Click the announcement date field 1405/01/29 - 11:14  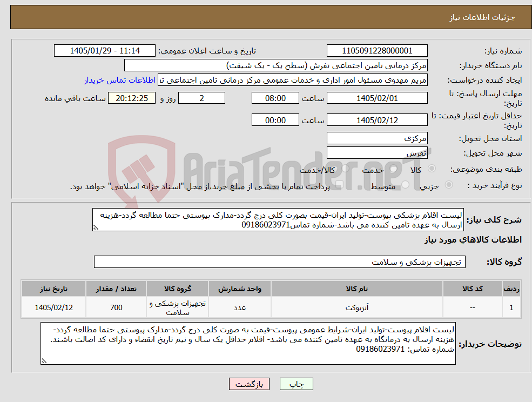click(104, 51)
